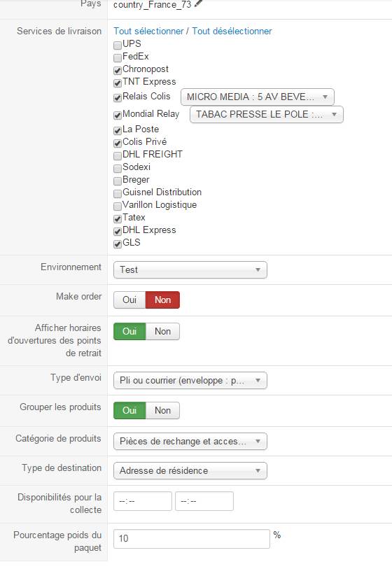The image size is (392, 569).
Task: Open the Mondial Relay TABAC PRESSE dropdown
Action: (x=267, y=114)
